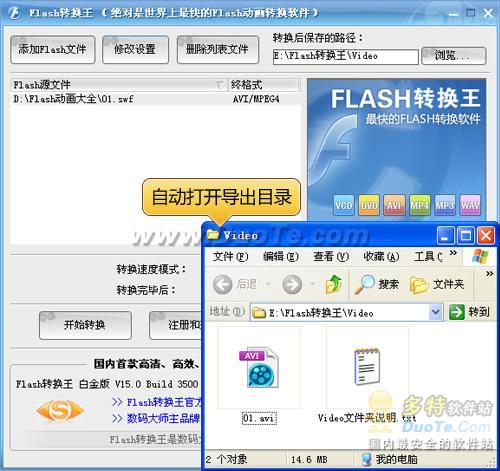The image size is (500, 471).
Task: Expand the Explorer menu bar overflow chevron
Action: click(453, 253)
